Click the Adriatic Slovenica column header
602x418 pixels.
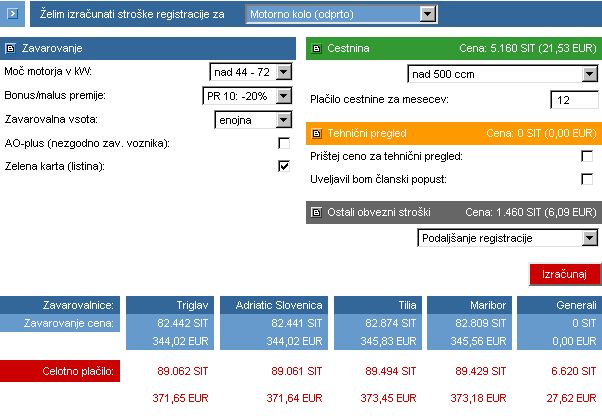click(x=274, y=305)
